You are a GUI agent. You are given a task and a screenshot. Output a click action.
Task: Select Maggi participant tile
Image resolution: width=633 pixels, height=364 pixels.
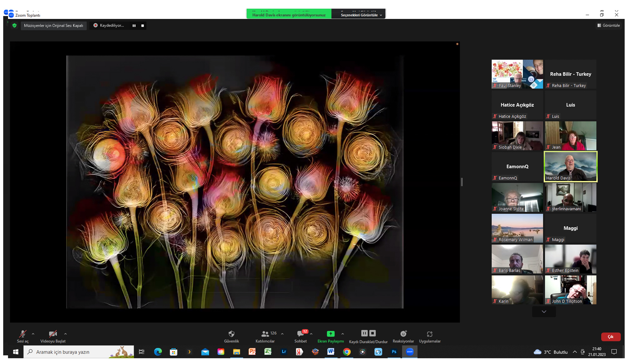(x=570, y=228)
